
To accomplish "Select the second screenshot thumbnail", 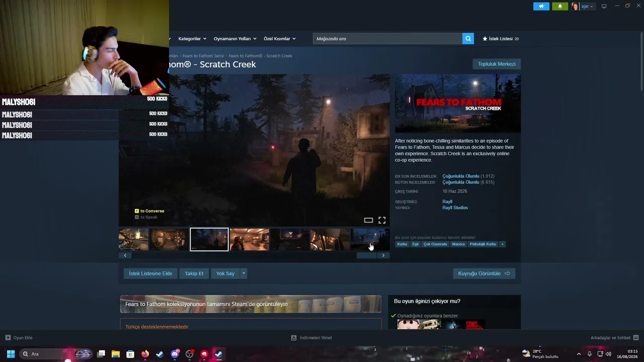I will pyautogui.click(x=169, y=239).
